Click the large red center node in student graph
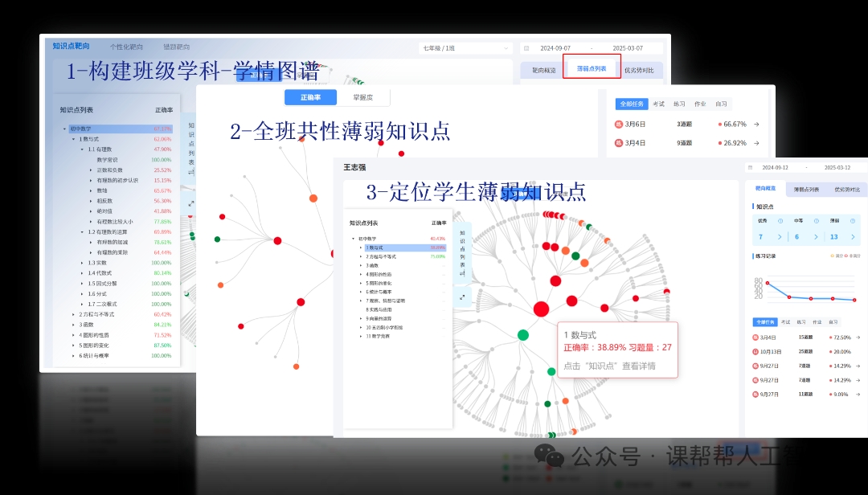Viewport: 868px width, 495px height. click(x=541, y=309)
